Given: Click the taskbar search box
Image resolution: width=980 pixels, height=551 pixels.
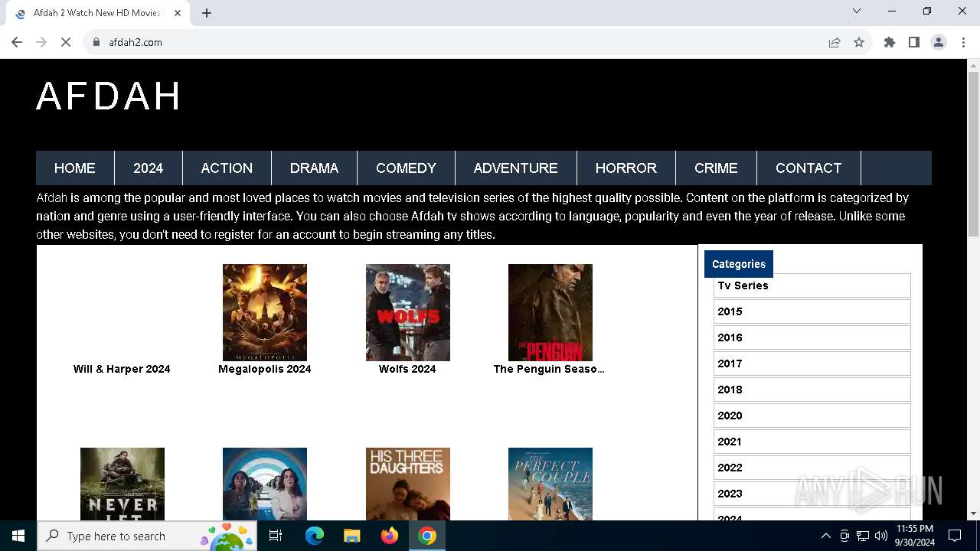Looking at the screenshot, I should (x=148, y=536).
